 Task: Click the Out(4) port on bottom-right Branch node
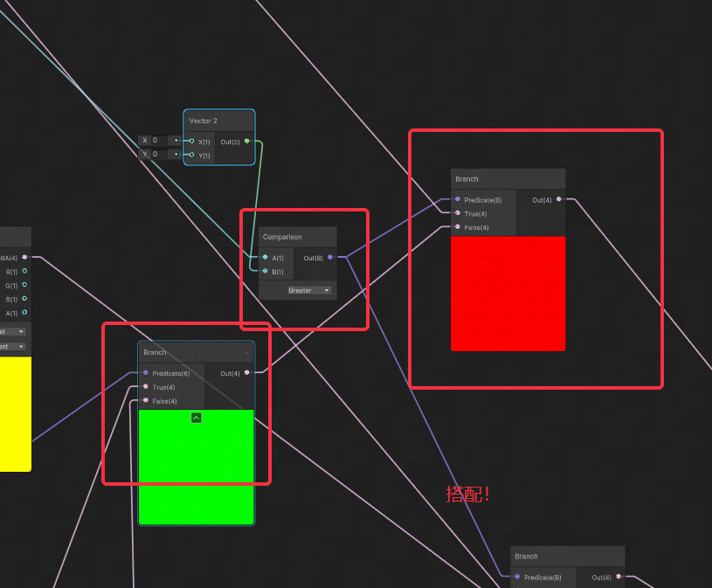617,578
